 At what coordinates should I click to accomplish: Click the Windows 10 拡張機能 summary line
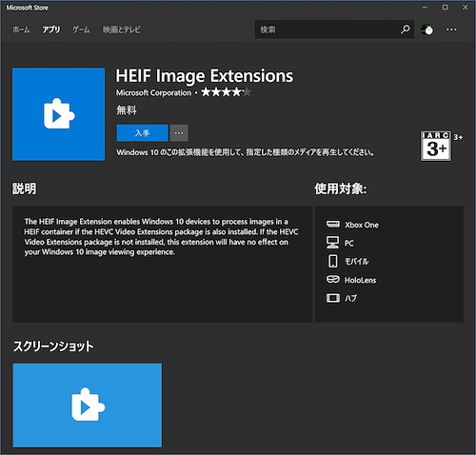(x=246, y=152)
